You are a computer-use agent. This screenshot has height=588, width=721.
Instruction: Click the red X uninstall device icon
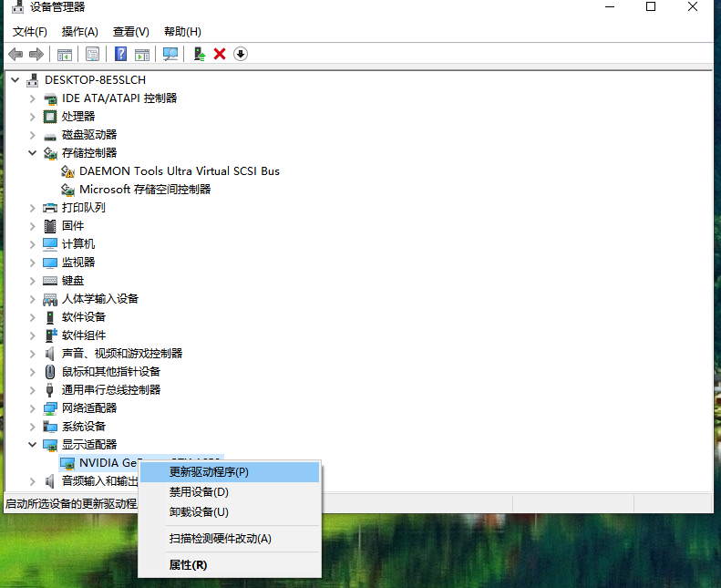[220, 55]
